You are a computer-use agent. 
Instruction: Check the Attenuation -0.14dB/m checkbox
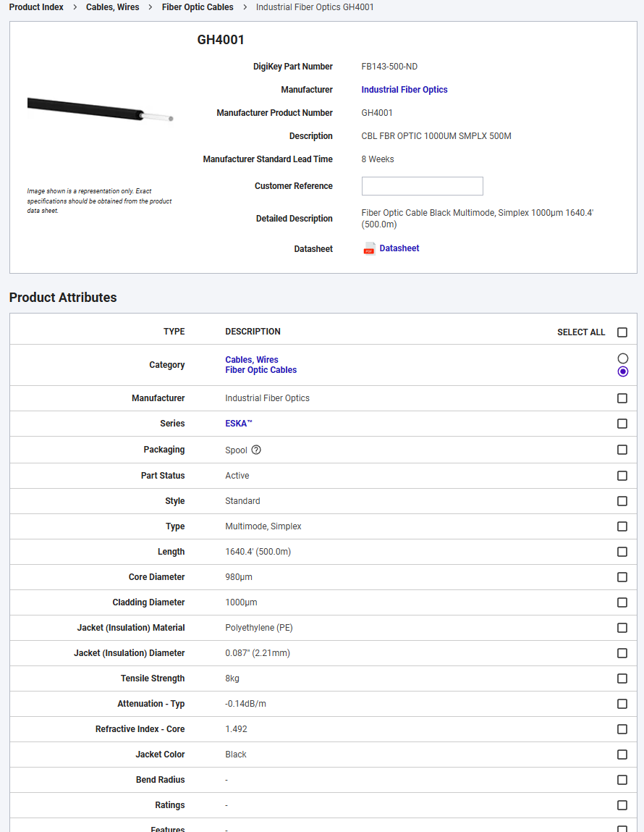(622, 704)
